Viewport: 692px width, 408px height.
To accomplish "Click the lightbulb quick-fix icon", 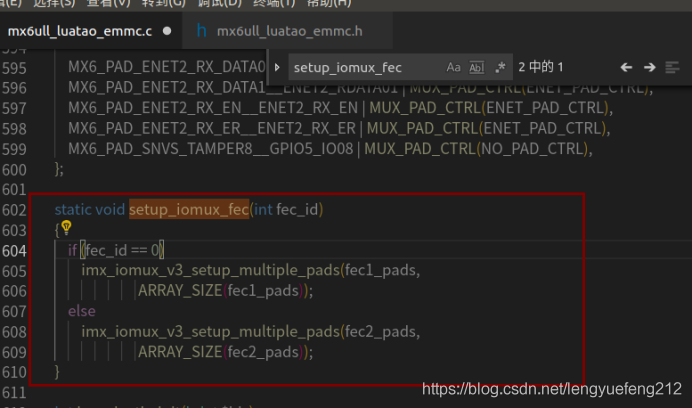I will point(66,227).
